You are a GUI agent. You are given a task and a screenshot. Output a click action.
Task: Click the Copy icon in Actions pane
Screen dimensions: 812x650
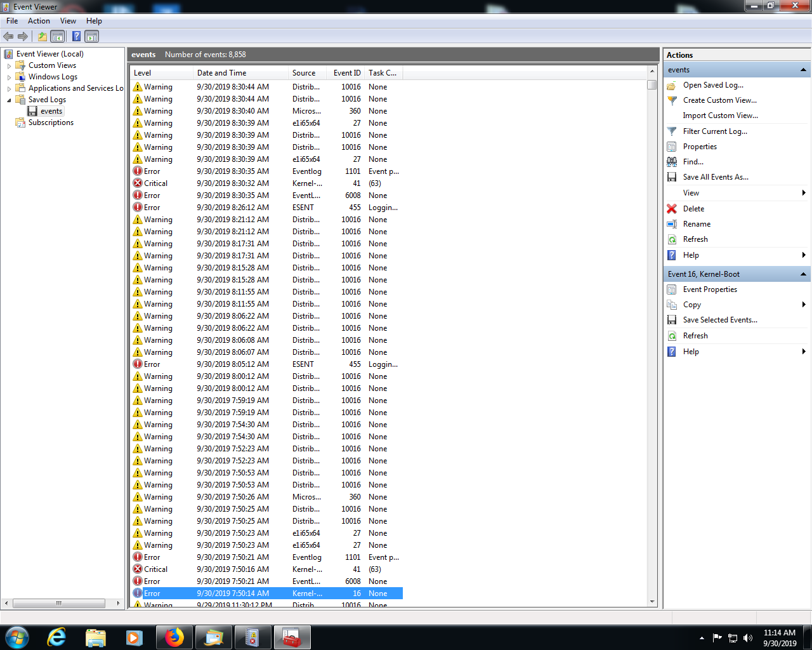click(672, 305)
